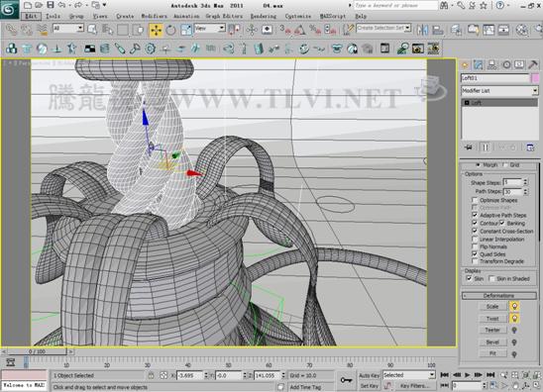Open the View reference coordinate dropdown
543x392 pixels.
click(x=209, y=29)
